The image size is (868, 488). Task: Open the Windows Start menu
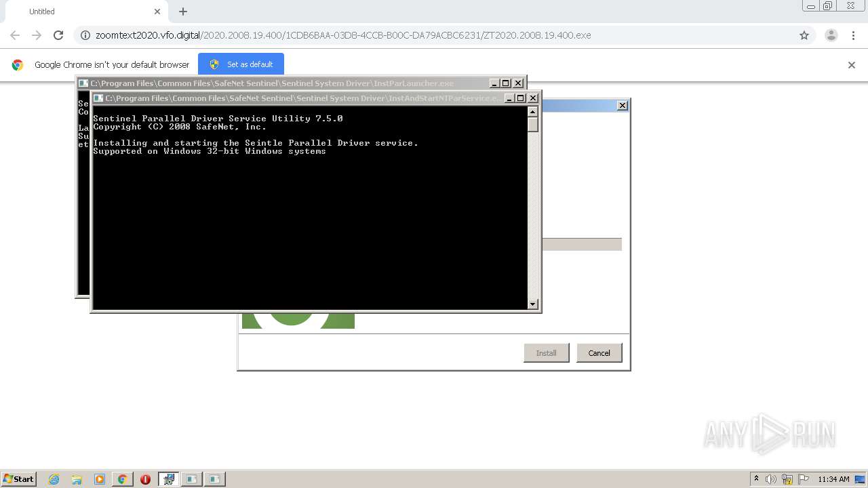(x=19, y=479)
